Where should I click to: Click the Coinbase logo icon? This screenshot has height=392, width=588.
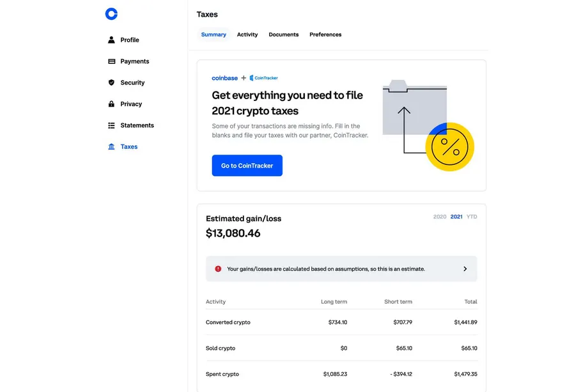click(x=111, y=14)
